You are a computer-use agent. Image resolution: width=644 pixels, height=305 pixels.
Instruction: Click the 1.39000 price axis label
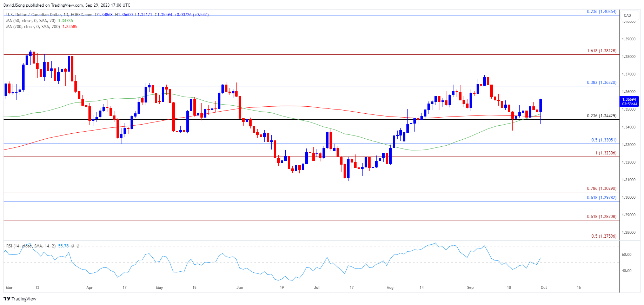point(629,39)
